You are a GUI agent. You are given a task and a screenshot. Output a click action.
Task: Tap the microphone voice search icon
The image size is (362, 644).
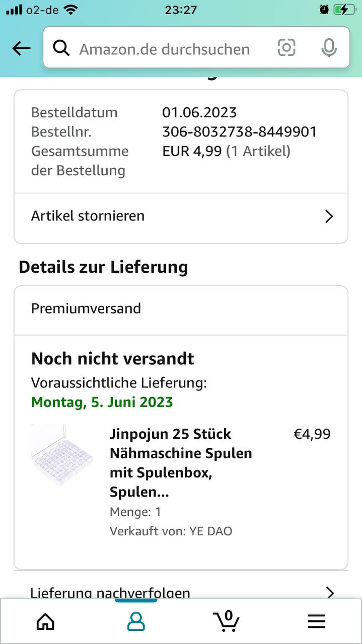tap(329, 48)
